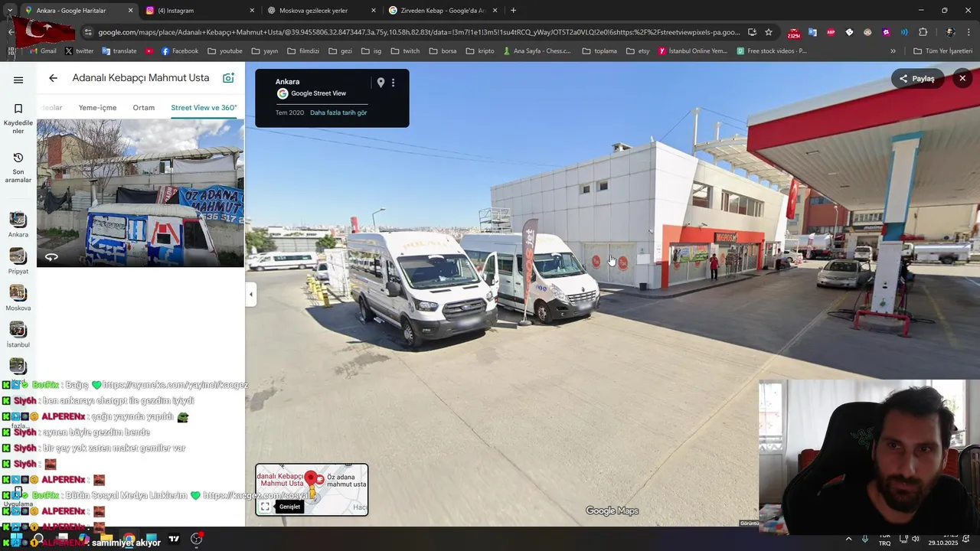Click the YouTube icon bookmark
Screen dimensions: 980x551
pos(149,51)
